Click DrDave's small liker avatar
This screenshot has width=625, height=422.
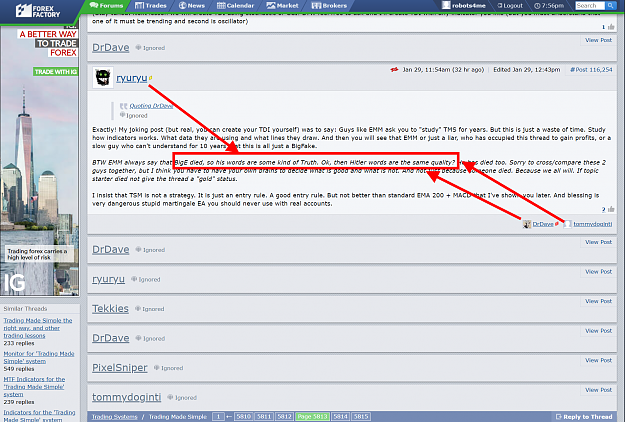click(527, 224)
